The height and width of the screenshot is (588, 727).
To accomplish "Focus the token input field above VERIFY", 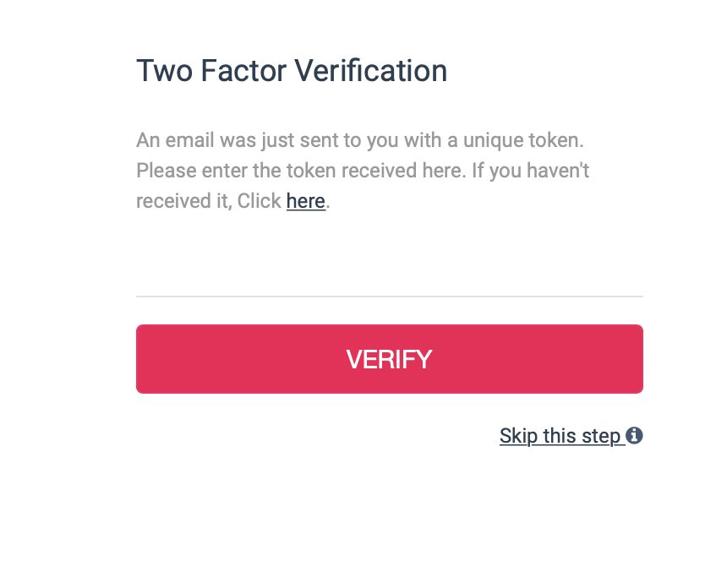I will (389, 275).
